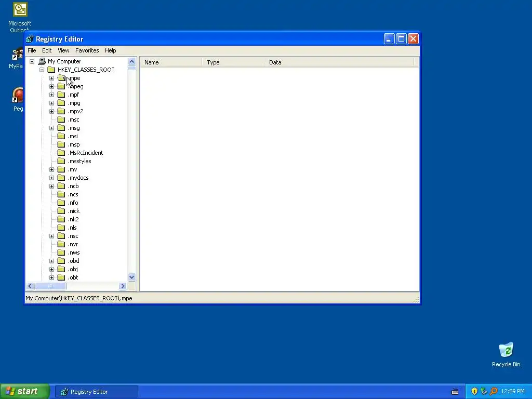Collapse the HKEY_CLASSES_ROOT key
532x399 pixels.
click(x=42, y=70)
